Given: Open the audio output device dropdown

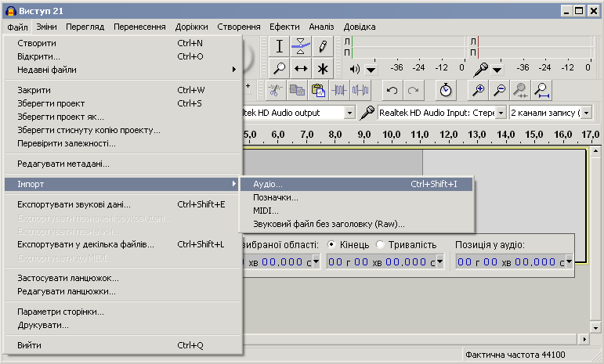Looking at the screenshot, I should (349, 114).
